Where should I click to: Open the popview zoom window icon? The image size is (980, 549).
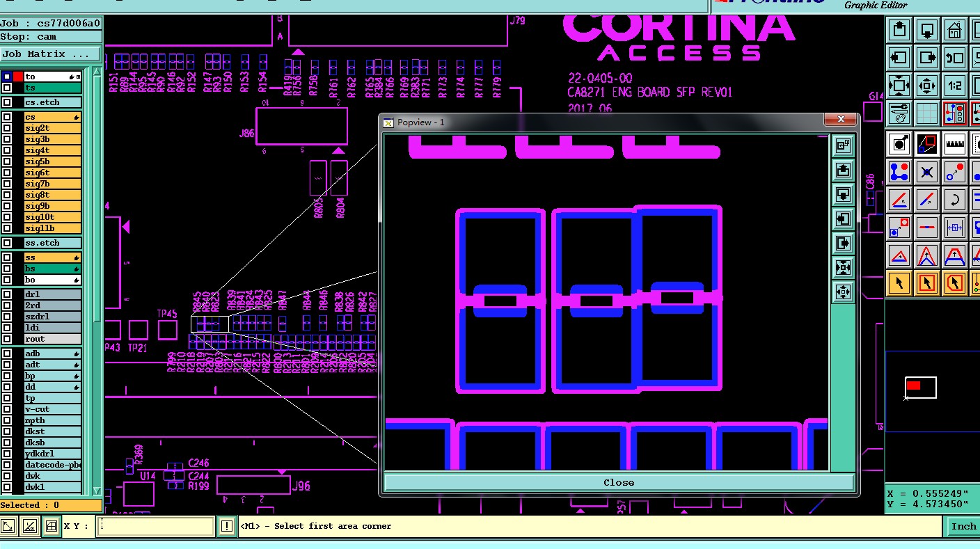click(x=927, y=144)
